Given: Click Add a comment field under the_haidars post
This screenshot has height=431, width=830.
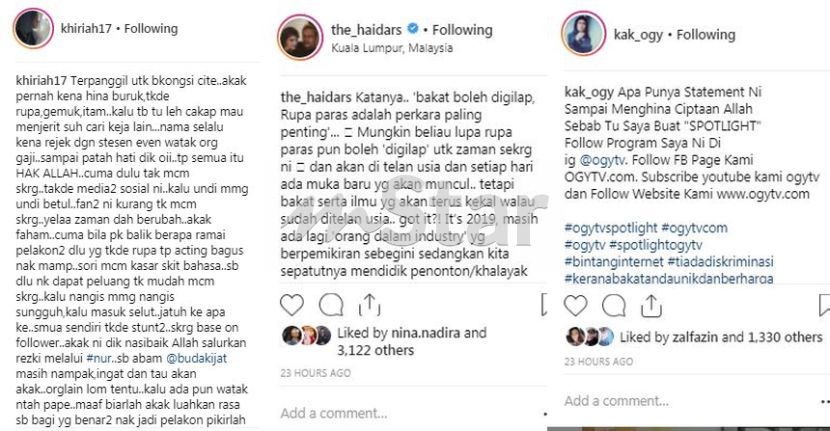Looking at the screenshot, I should point(334,413).
